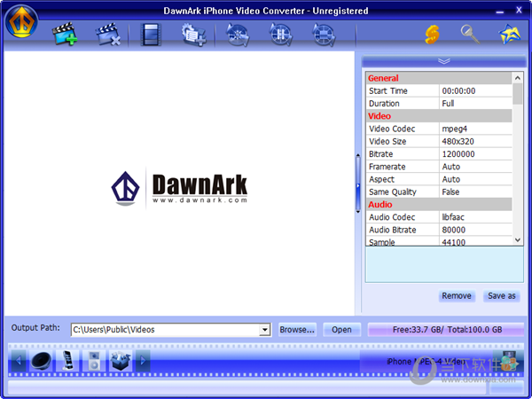532x399 pixels.
Task: Click the Video Codec value mpeg4
Action: click(x=475, y=129)
